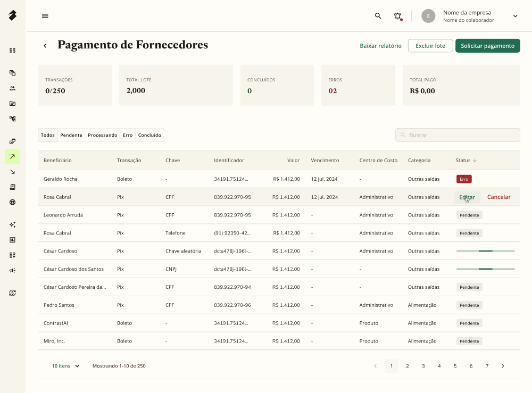Click Solicitar pagamento button
Image resolution: width=532 pixels, height=393 pixels.
487,46
